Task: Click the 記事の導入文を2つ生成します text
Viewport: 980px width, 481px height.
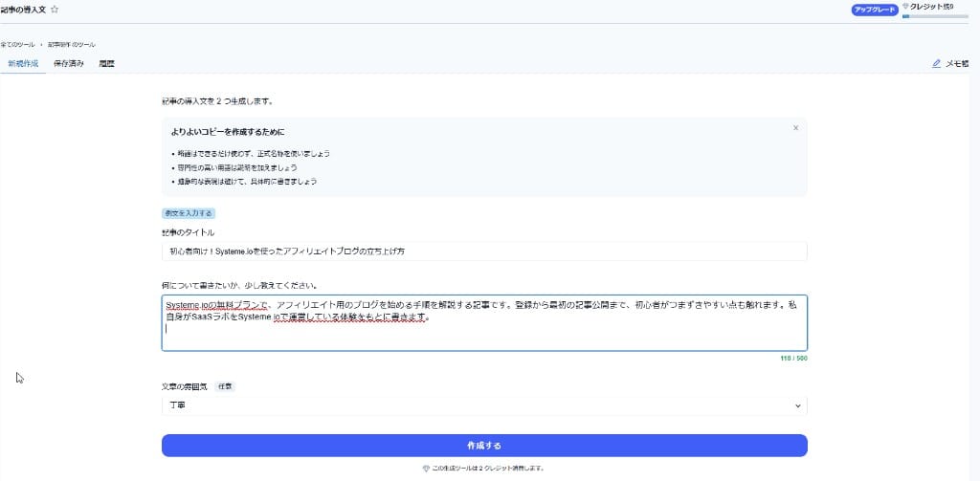Action: click(x=216, y=100)
